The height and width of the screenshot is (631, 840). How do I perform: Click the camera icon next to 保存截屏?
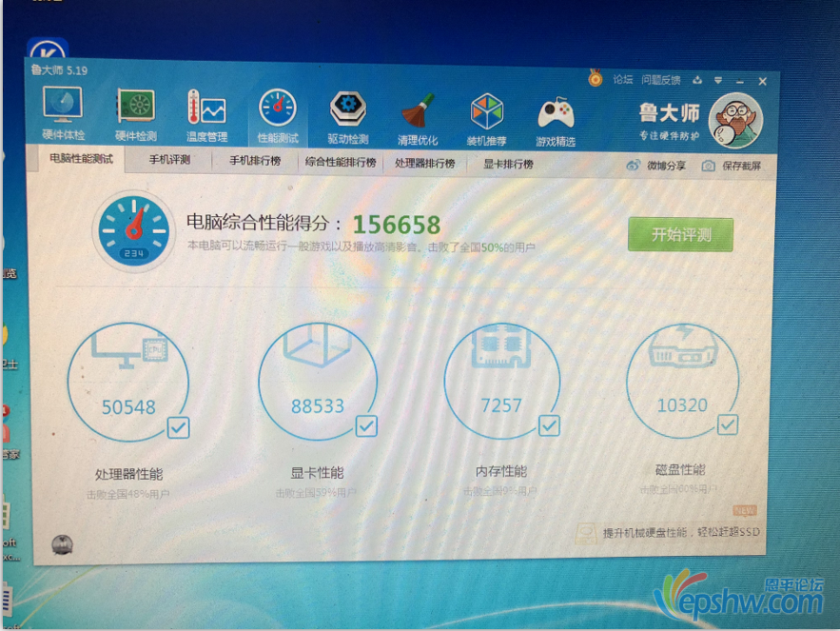[708, 166]
